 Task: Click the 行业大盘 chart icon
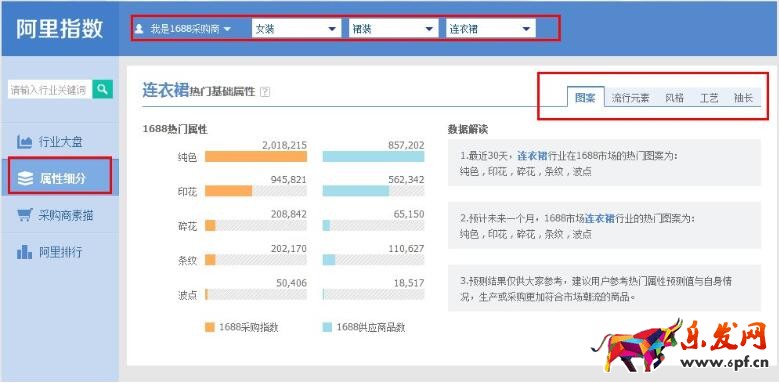point(24,142)
